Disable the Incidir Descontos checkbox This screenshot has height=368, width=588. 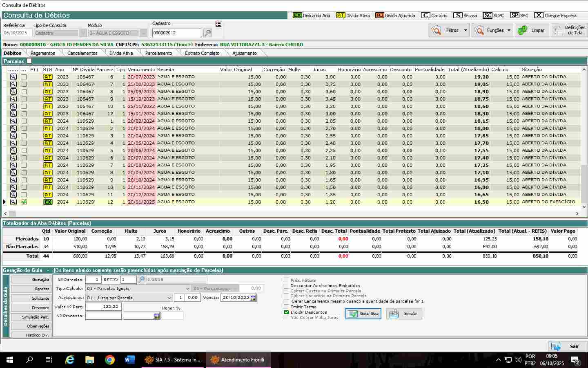[286, 312]
